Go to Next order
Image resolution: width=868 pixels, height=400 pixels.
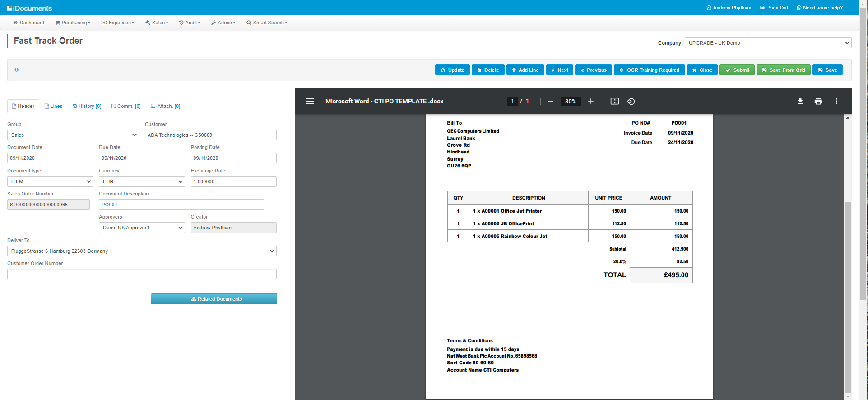click(560, 70)
